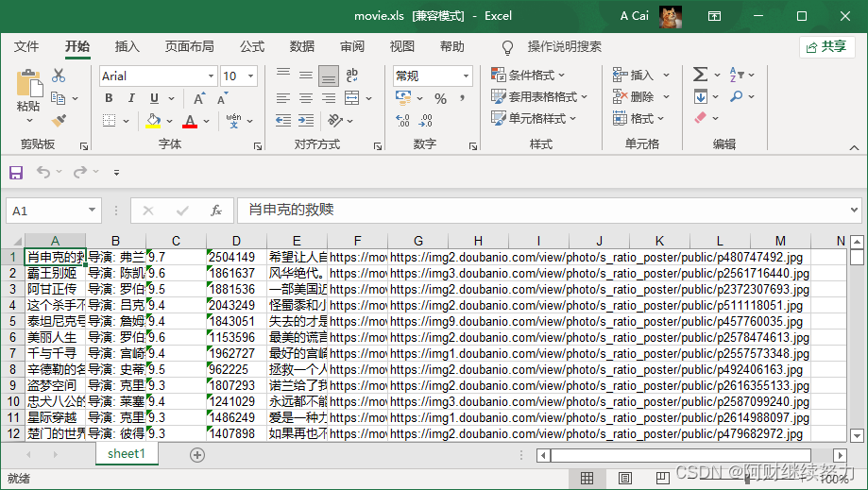Click the 操作说明搜索 search box

pyautogui.click(x=564, y=46)
